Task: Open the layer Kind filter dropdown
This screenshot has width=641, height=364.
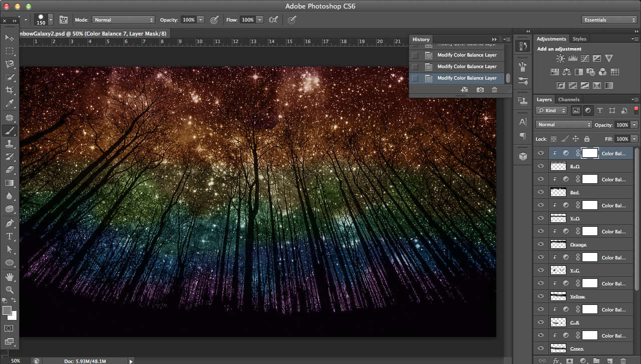Action: coord(551,111)
